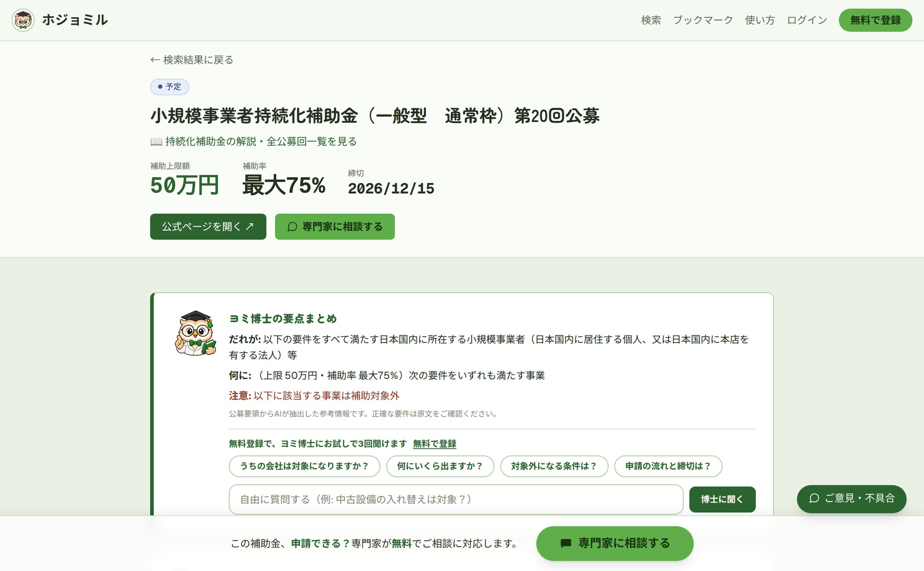The height and width of the screenshot is (571, 924).
Task: Open the ログイン menu item
Action: point(807,20)
